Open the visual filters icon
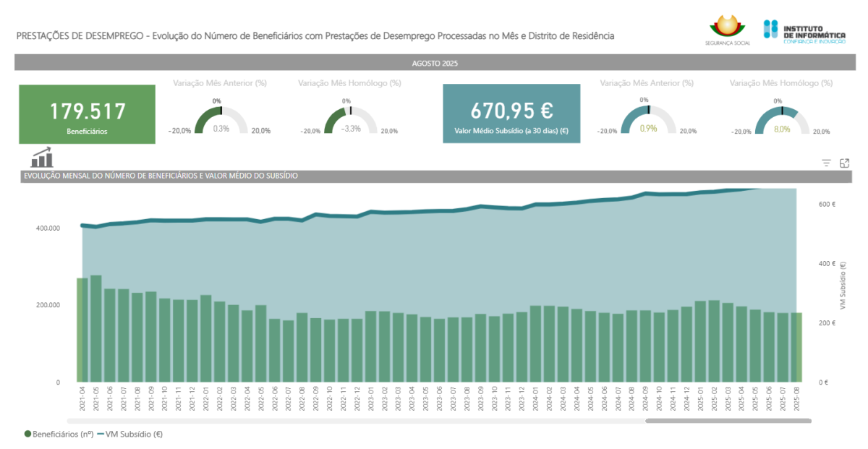Image resolution: width=868 pixels, height=449 pixels. [x=827, y=163]
